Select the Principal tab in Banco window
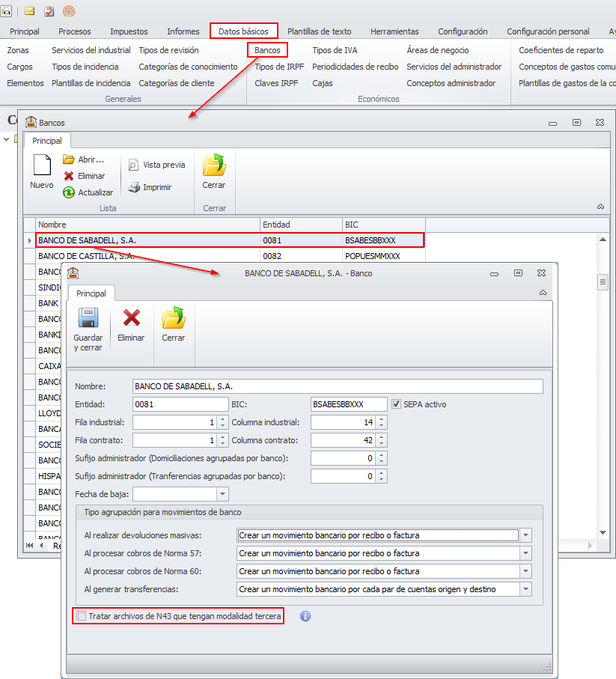The image size is (616, 679). (91, 293)
